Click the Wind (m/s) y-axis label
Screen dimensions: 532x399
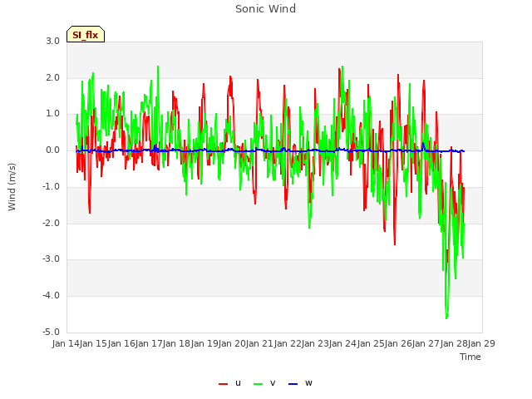tap(12, 187)
